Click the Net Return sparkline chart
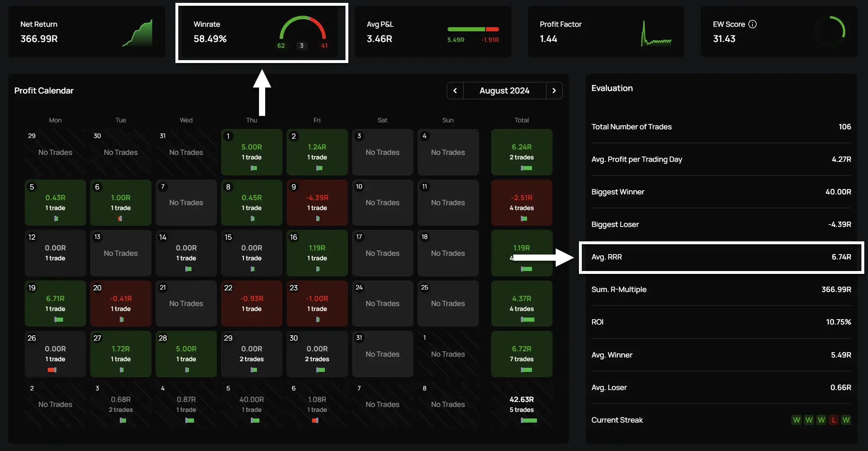The height and width of the screenshot is (451, 868). tap(137, 33)
